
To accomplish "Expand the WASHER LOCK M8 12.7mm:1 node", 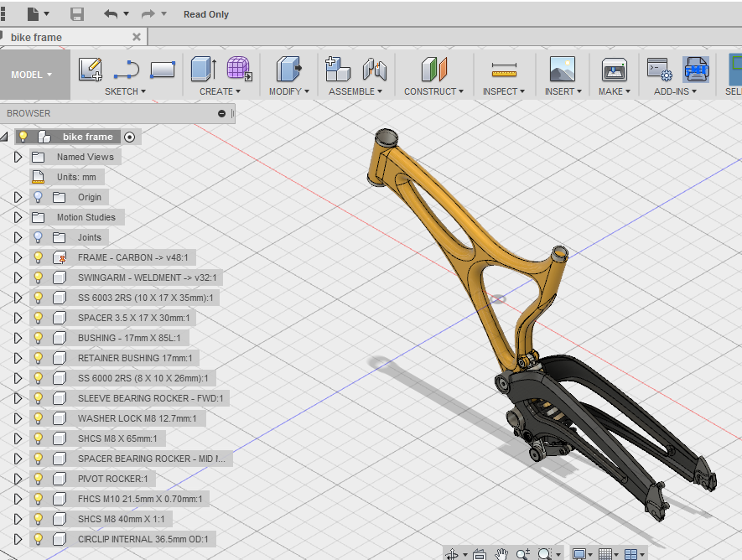I will [18, 418].
